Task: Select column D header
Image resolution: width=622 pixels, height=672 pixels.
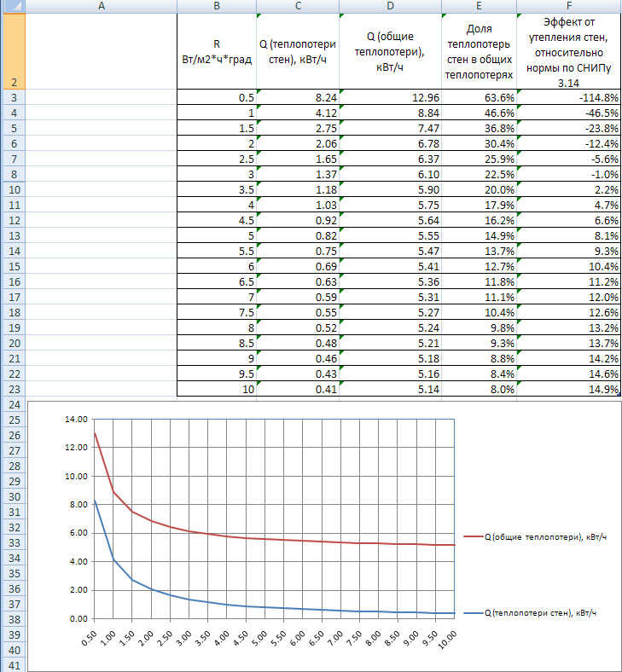Action: (x=390, y=6)
